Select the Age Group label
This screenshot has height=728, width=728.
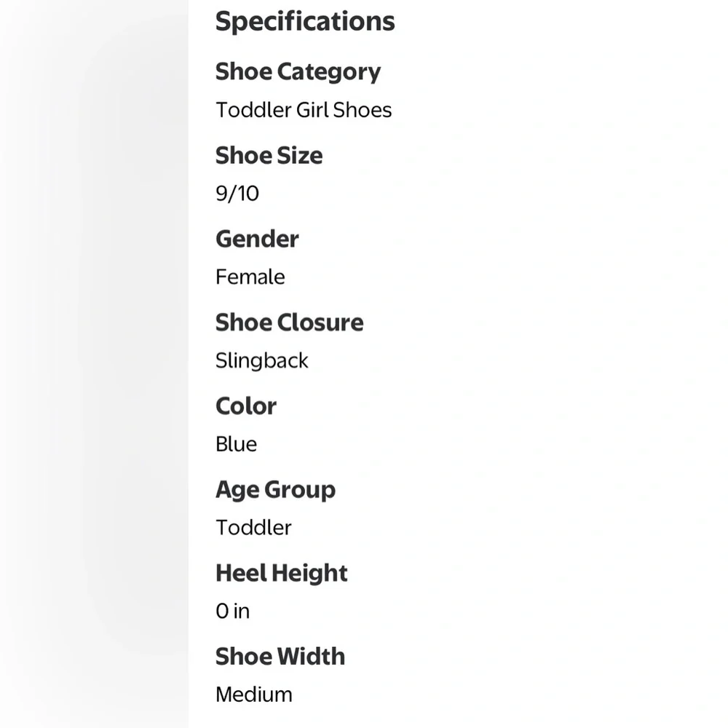(275, 490)
